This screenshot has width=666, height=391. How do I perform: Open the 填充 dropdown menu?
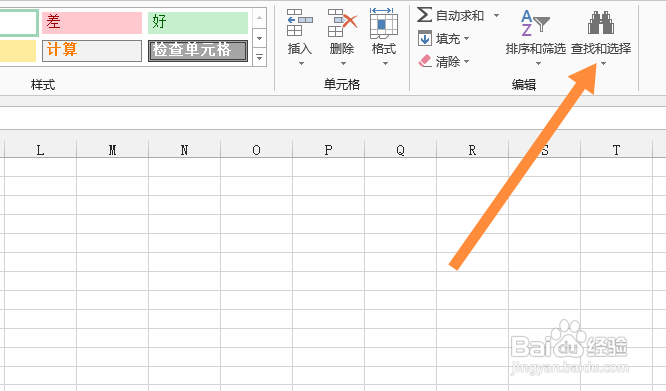466,39
